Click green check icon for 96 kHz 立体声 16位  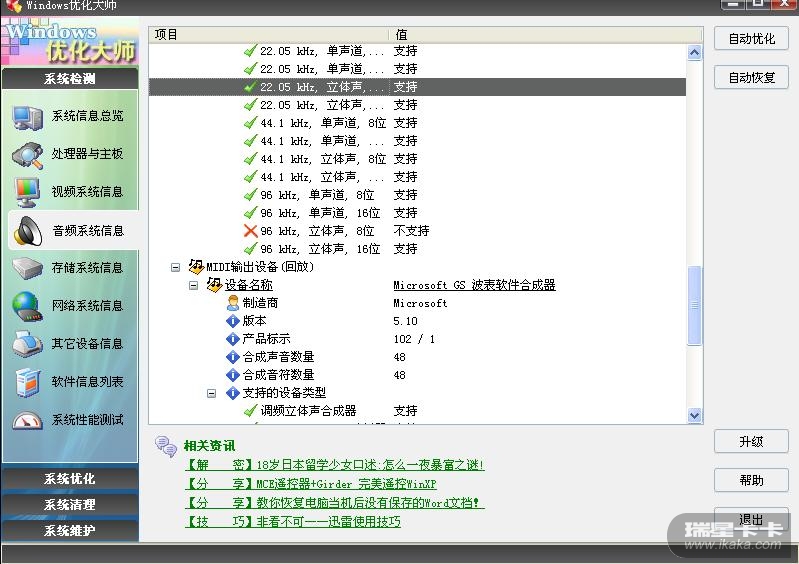pyautogui.click(x=250, y=249)
